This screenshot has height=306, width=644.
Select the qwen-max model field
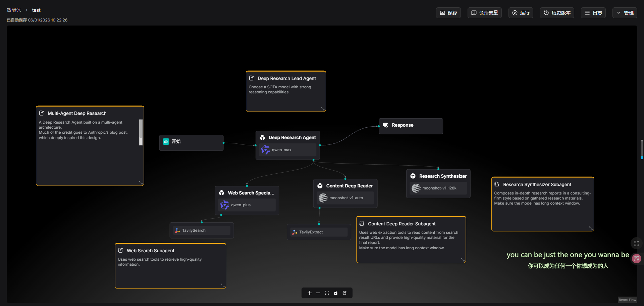[x=287, y=150]
